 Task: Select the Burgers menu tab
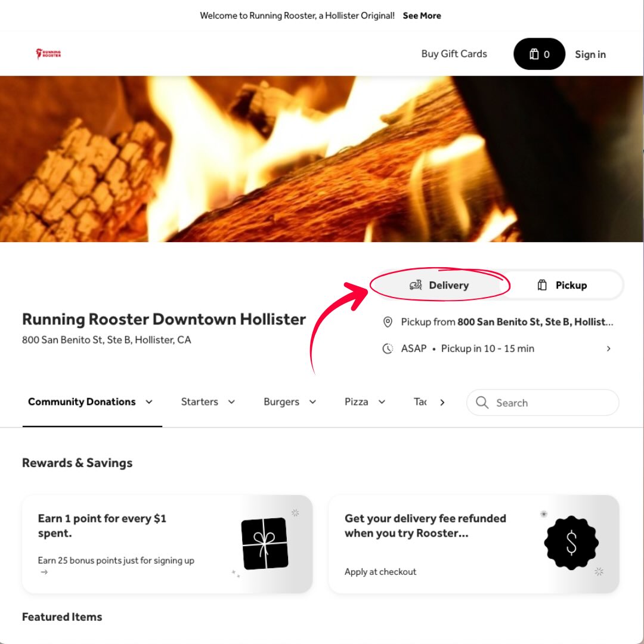281,402
